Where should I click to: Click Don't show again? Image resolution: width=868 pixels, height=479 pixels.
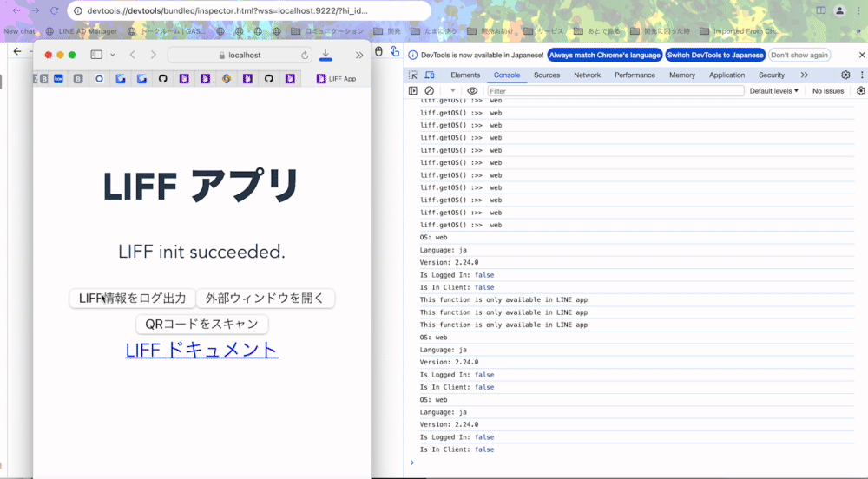799,55
